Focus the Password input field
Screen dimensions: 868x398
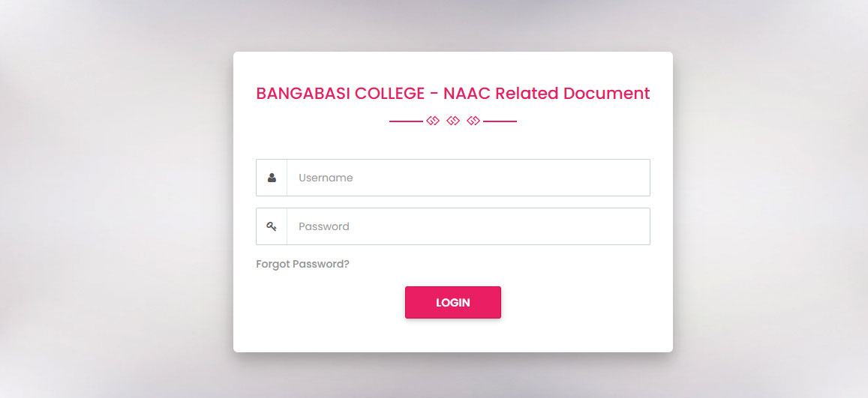pyautogui.click(x=468, y=226)
